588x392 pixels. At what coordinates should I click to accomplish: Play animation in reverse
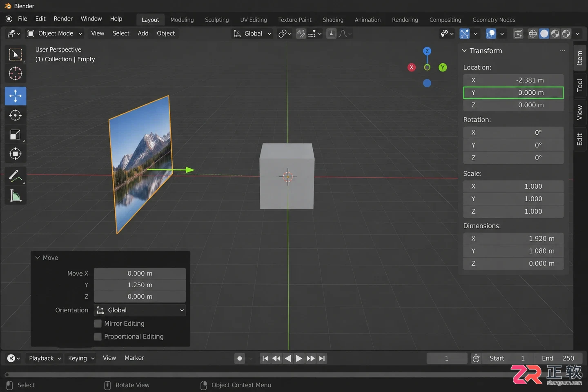click(288, 358)
